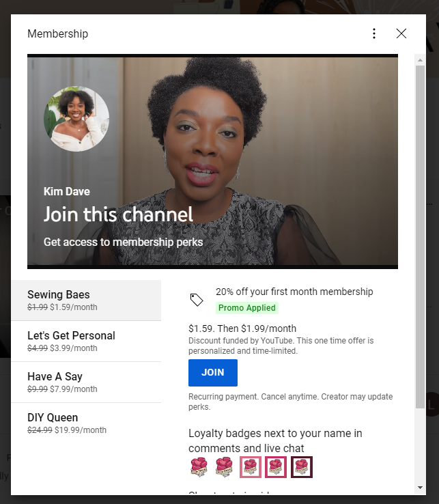This screenshot has width=439, height=504.
Task: Pick the DIY Queen membership tier
Action: tap(86, 423)
